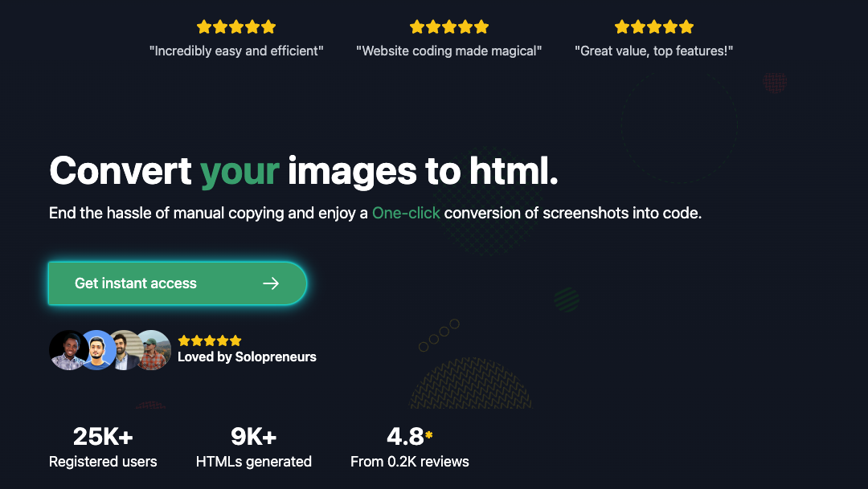Click the Loved by Solopreneurs text
868x489 pixels.
pos(247,357)
